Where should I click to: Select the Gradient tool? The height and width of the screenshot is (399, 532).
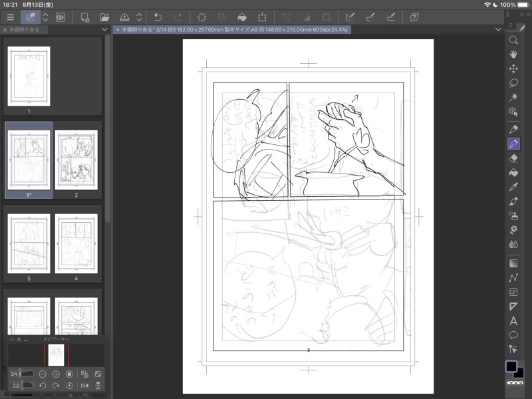[513, 263]
